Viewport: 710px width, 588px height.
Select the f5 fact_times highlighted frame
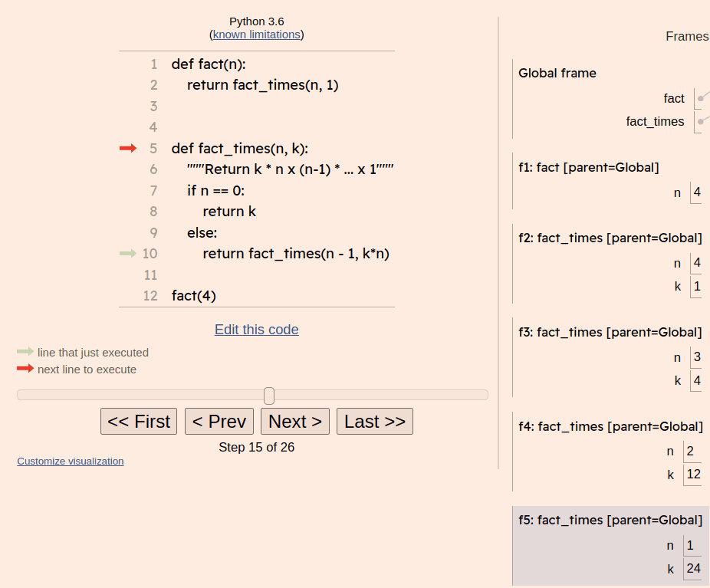(x=611, y=546)
